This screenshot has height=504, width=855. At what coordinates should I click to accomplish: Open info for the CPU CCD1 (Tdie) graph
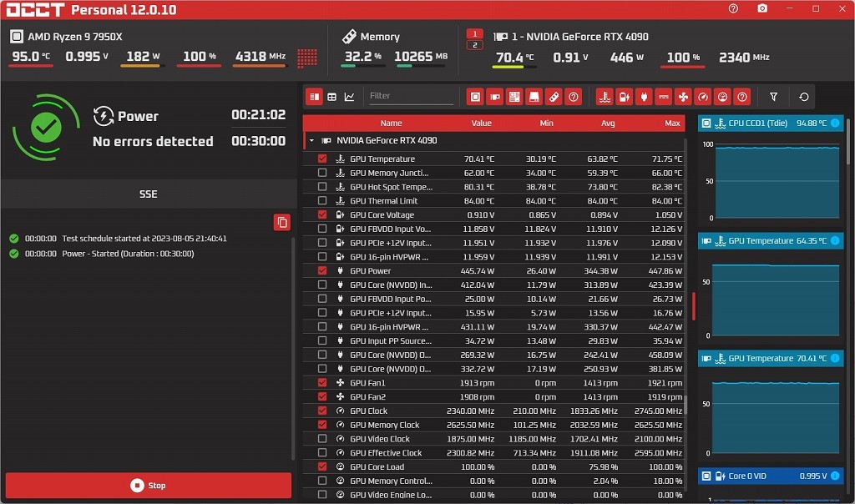pos(835,123)
